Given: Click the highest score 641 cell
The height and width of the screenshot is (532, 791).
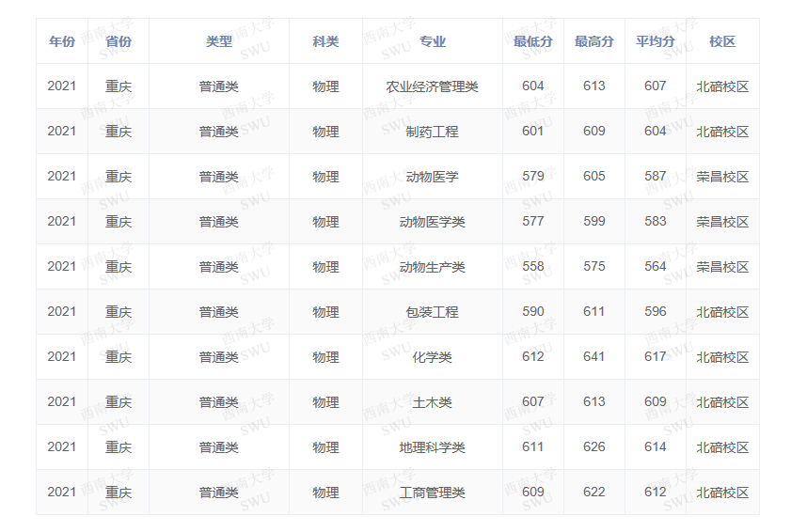Looking at the screenshot, I should (594, 357).
